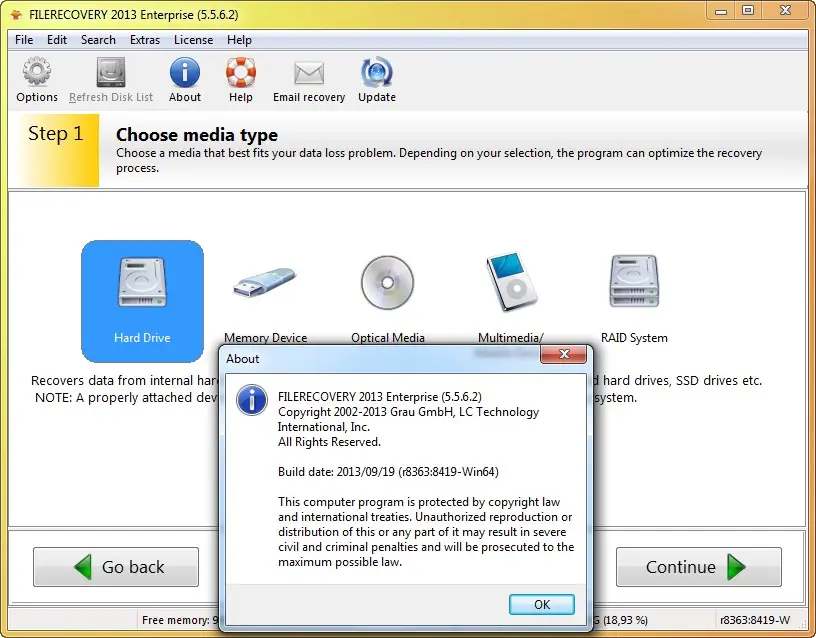Image resolution: width=816 pixels, height=638 pixels.
Task: Close the About dialog with X
Action: tap(564, 354)
